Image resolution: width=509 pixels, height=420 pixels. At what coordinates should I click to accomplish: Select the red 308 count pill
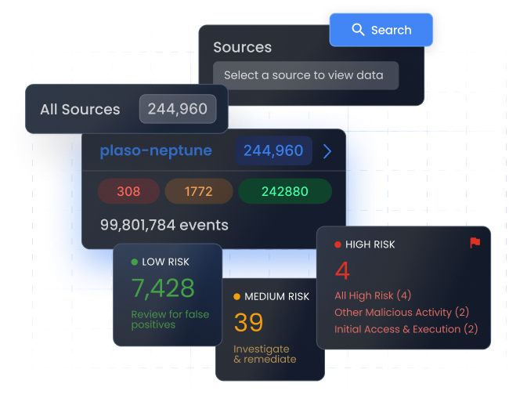click(x=128, y=191)
